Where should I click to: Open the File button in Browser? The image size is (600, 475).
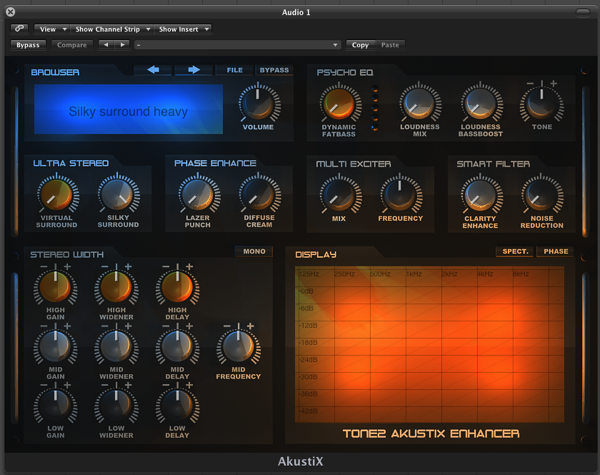point(235,70)
